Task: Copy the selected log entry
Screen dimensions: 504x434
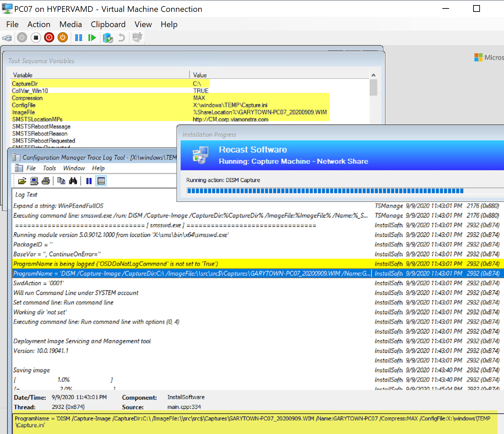Action: point(61,181)
